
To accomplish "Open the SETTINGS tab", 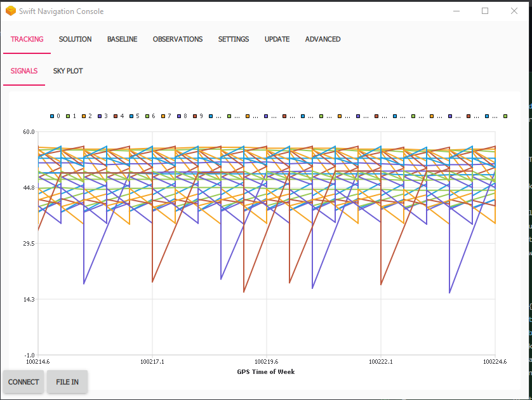I will [x=234, y=39].
